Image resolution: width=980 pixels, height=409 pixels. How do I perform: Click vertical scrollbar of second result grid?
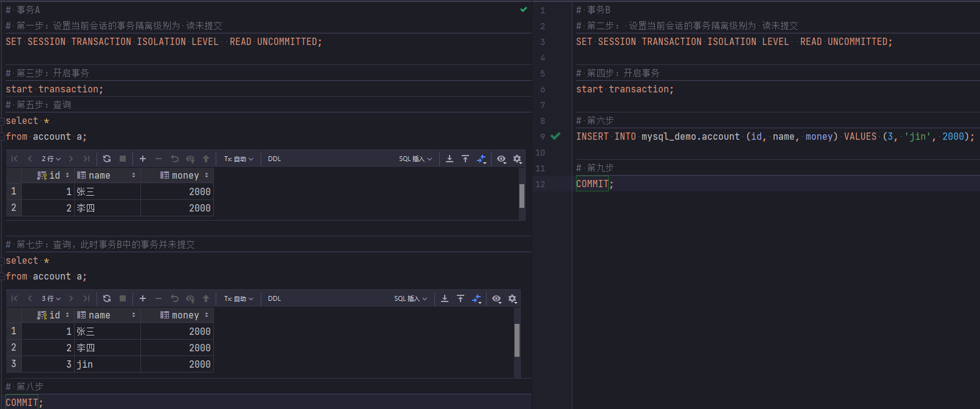[517, 340]
